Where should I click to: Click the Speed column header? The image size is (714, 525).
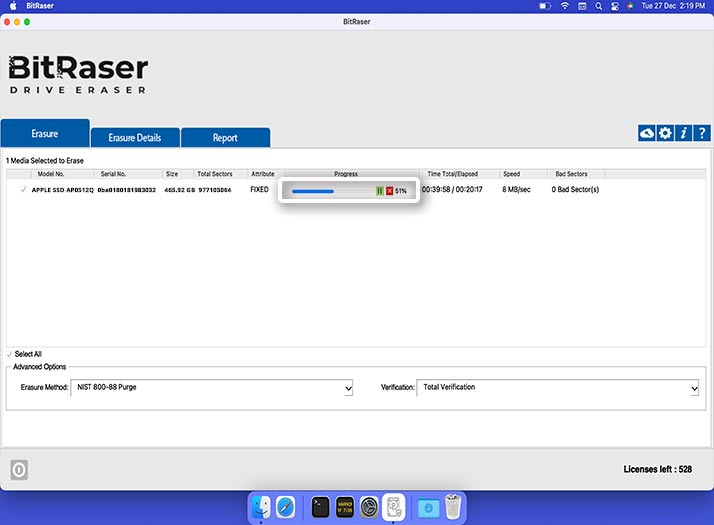(x=511, y=174)
